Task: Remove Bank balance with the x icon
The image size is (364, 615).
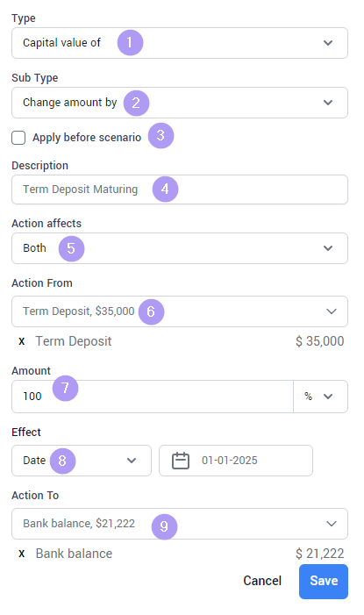Action: (22, 554)
